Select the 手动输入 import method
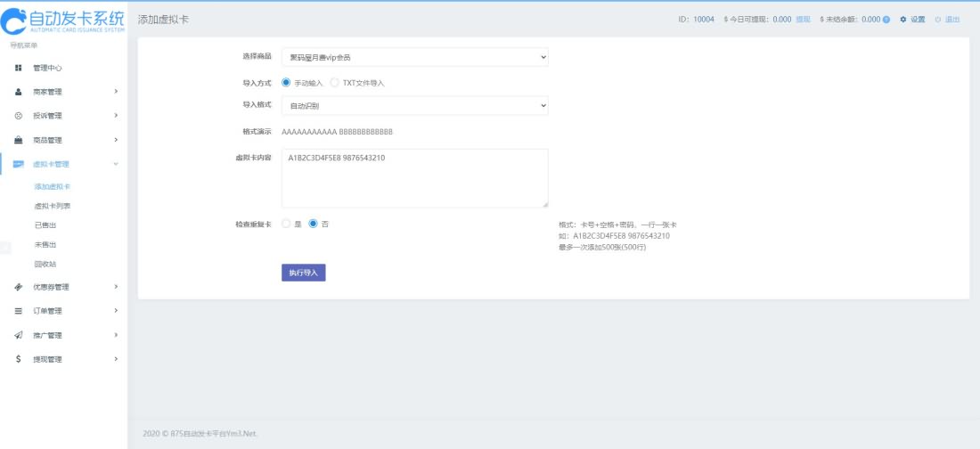Image resolution: width=980 pixels, height=449 pixels. click(x=286, y=83)
